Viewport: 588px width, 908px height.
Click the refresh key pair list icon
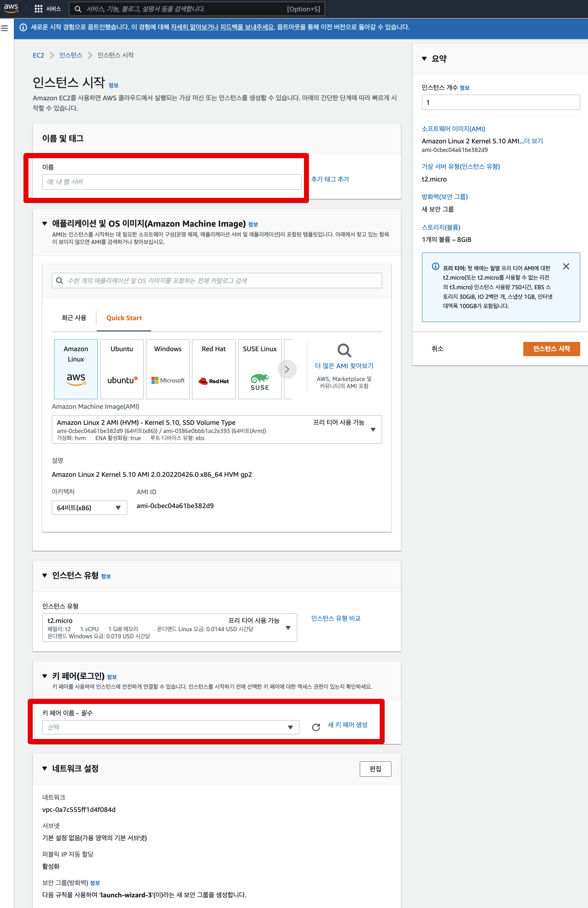coord(316,727)
